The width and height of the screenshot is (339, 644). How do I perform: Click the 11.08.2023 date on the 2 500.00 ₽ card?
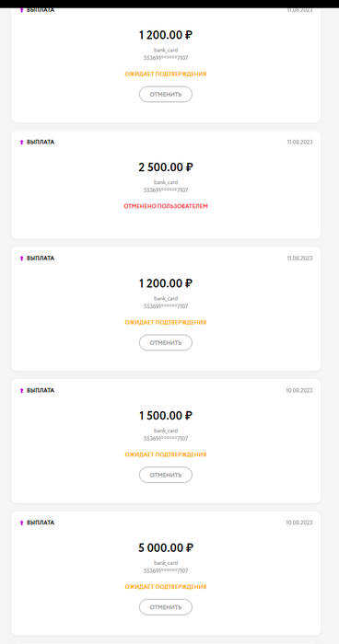[x=299, y=142]
